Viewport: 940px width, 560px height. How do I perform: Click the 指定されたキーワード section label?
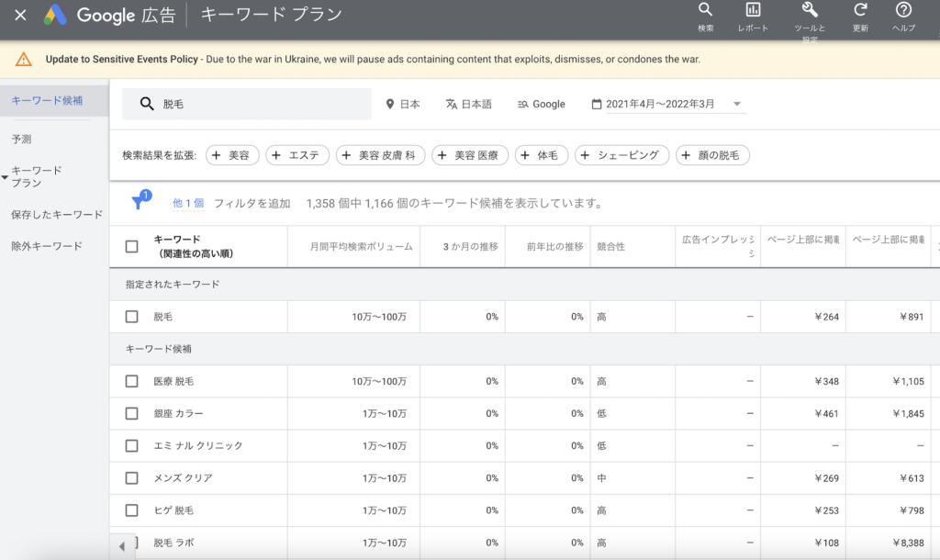(173, 285)
